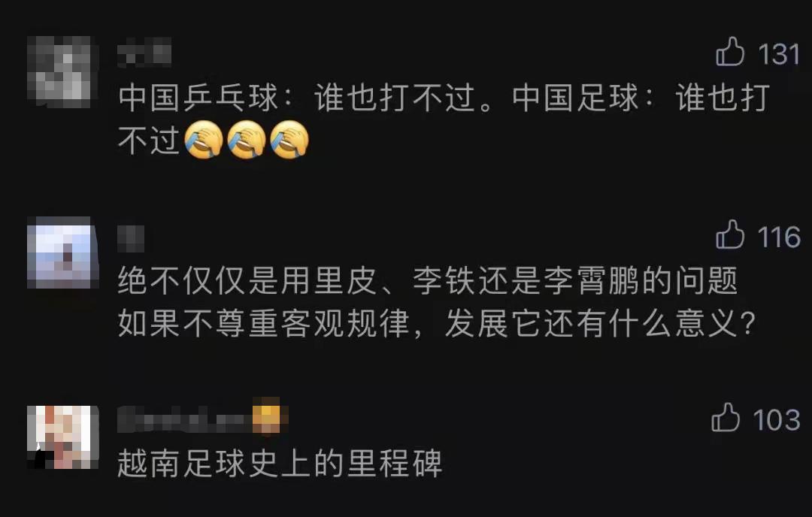Tap the 116 like count

pos(779,237)
